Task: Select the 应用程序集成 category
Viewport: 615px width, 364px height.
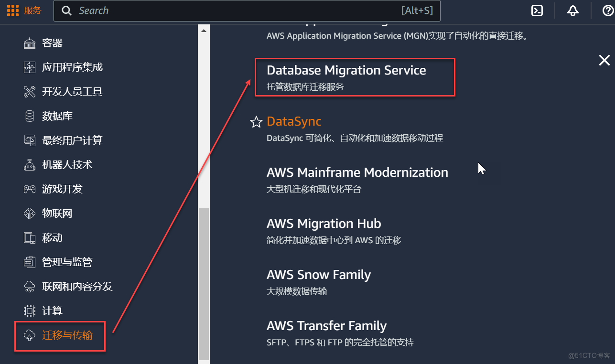Action: [72, 67]
